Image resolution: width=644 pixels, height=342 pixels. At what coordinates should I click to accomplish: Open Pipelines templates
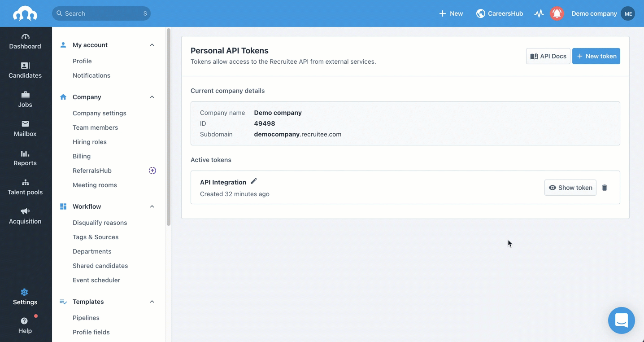pos(86,318)
